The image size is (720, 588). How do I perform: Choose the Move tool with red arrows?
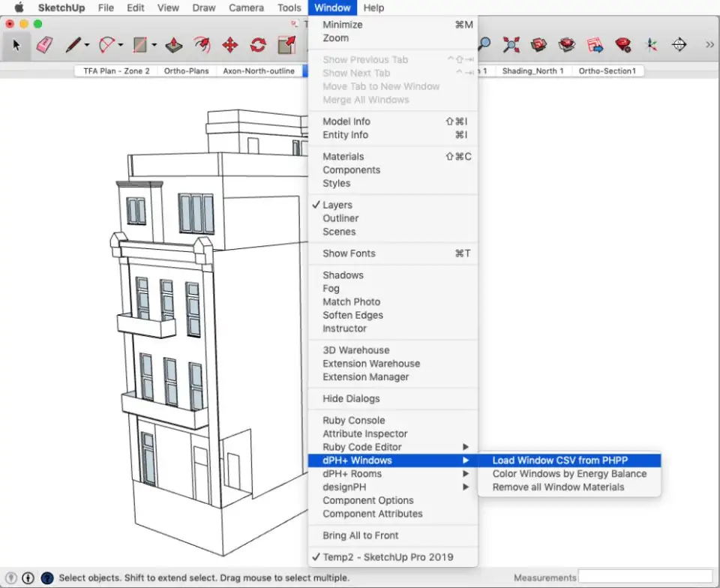tap(230, 45)
